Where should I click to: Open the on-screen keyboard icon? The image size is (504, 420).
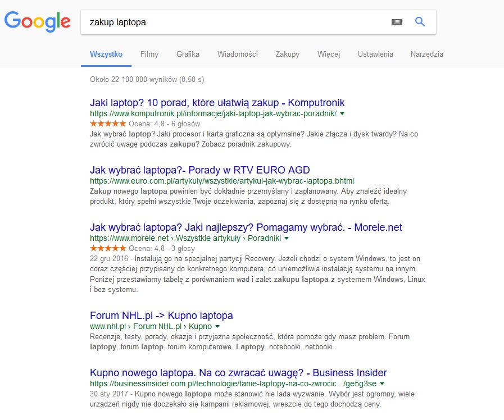coord(397,22)
